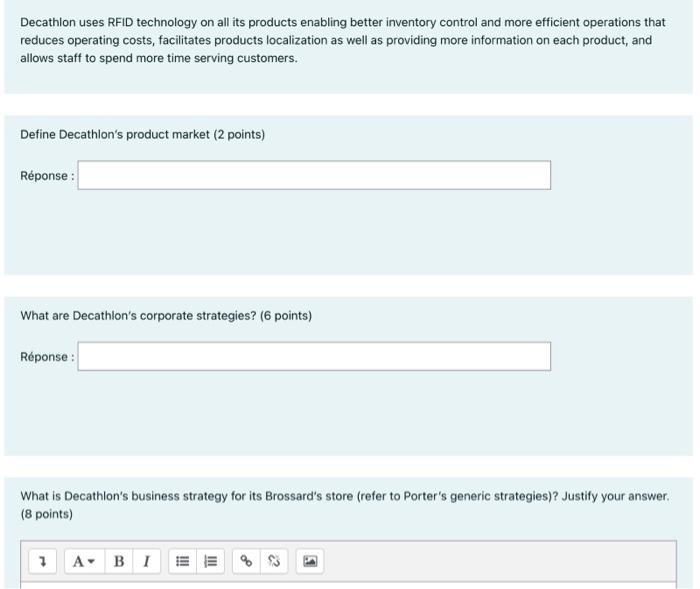This screenshot has width=700, height=589.
Task: Expand the editor toolbar toggle arrow
Action: pos(42,561)
